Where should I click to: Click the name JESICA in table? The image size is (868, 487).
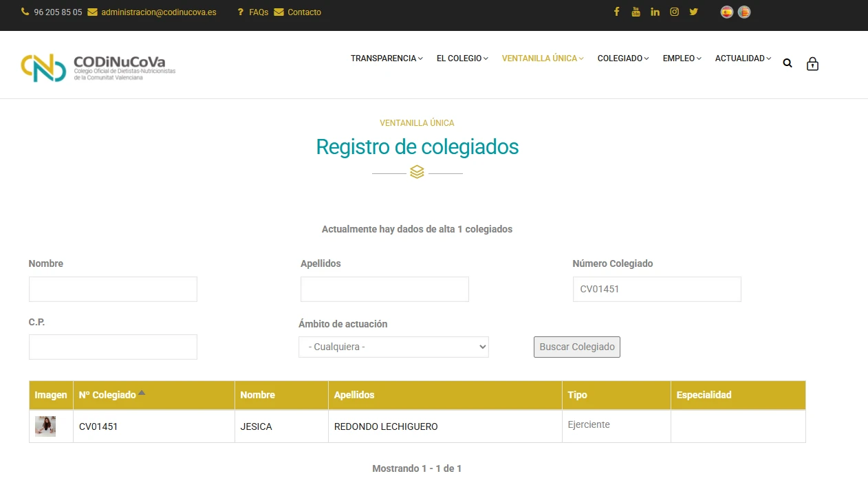(x=257, y=426)
